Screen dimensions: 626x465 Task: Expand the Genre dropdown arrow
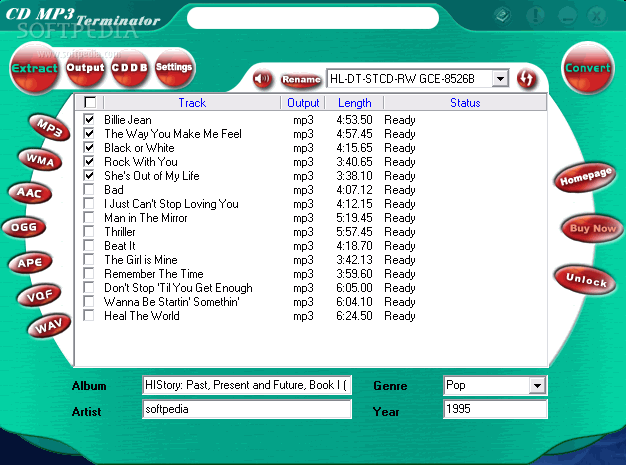coord(537,386)
